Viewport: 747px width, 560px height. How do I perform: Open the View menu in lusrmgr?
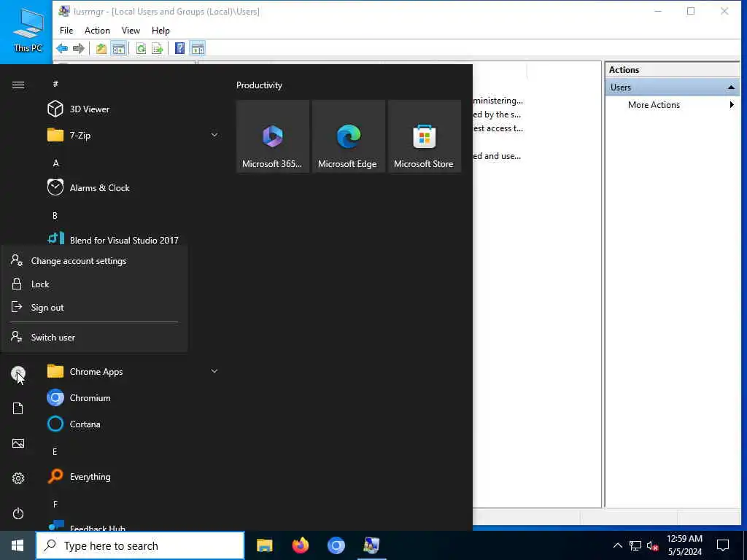131,31
